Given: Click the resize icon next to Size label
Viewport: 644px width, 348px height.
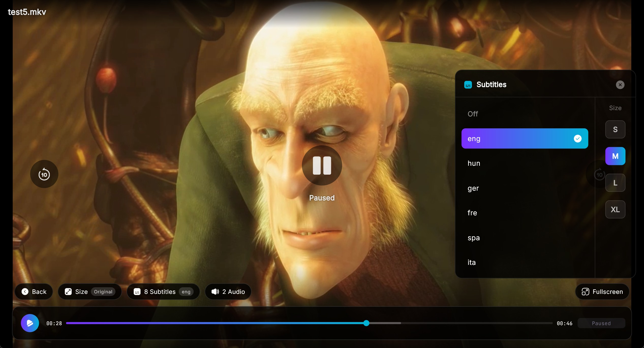Looking at the screenshot, I should point(68,292).
